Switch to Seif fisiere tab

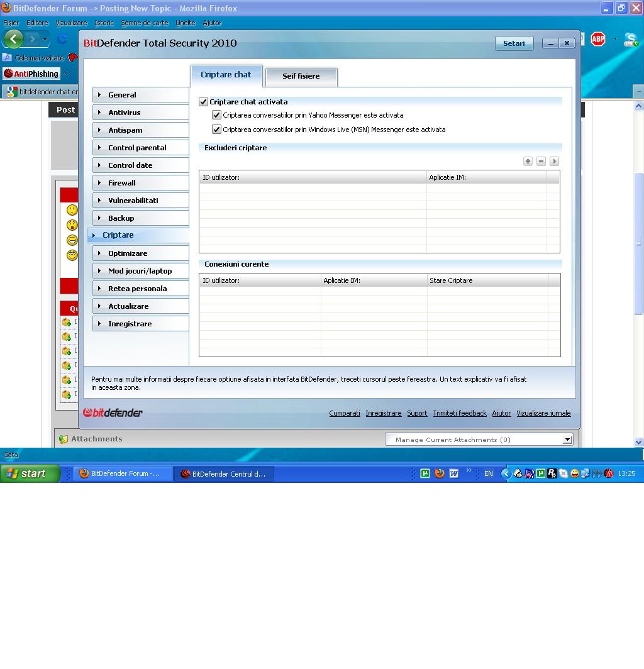301,76
